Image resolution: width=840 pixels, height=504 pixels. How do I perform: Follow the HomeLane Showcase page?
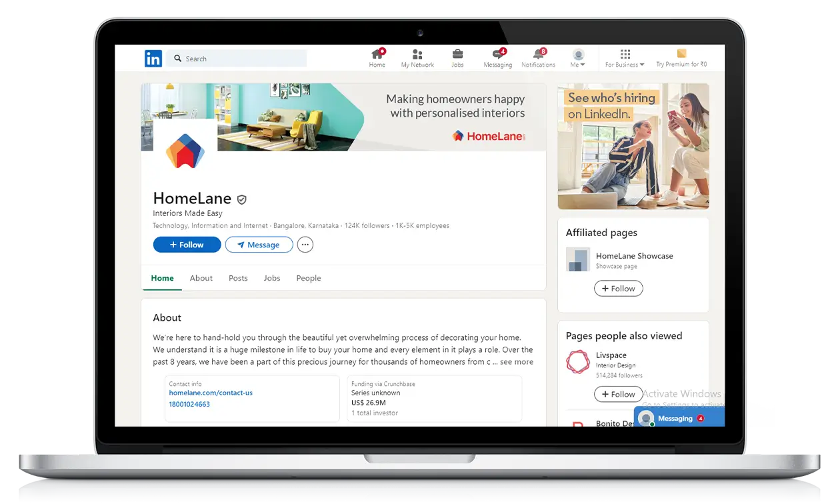pyautogui.click(x=619, y=289)
